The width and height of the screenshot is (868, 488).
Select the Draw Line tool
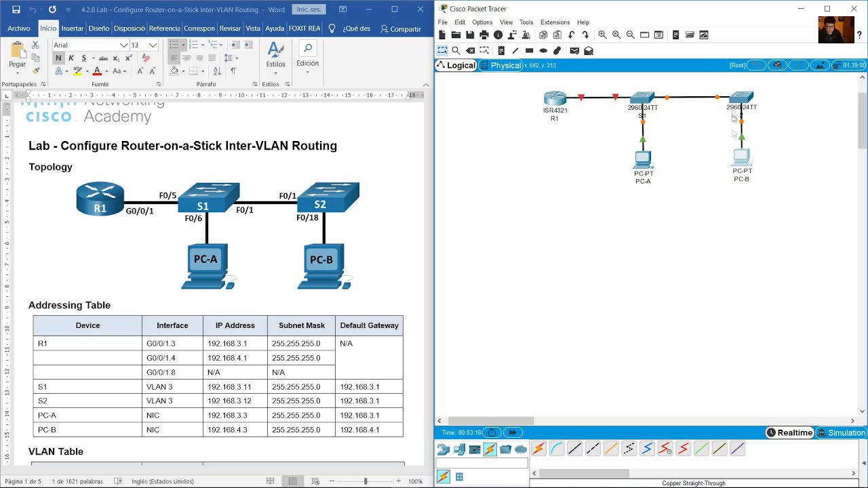[515, 51]
